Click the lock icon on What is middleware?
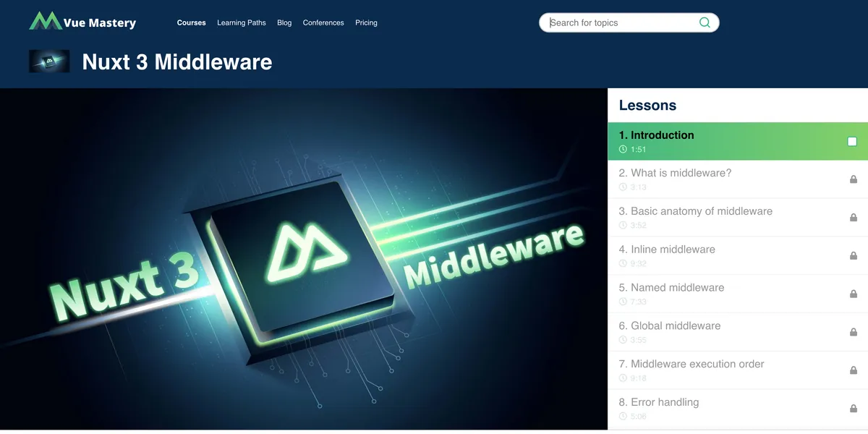868x434 pixels. pyautogui.click(x=854, y=179)
